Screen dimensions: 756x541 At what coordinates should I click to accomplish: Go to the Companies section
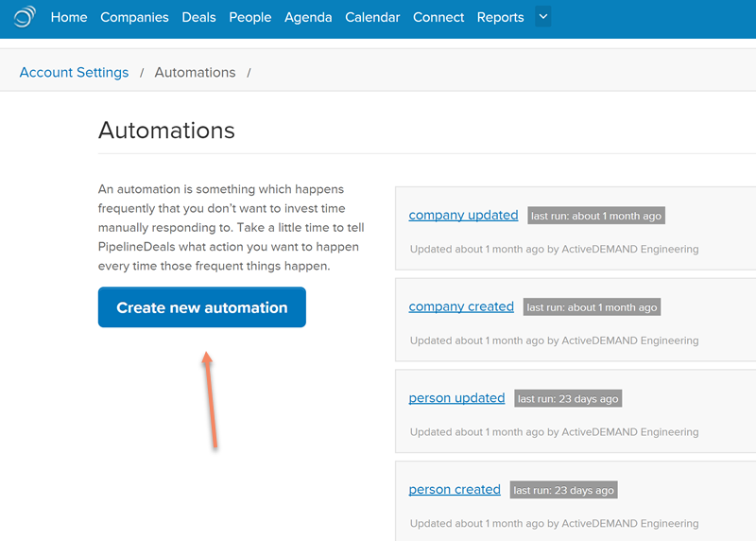(x=134, y=17)
